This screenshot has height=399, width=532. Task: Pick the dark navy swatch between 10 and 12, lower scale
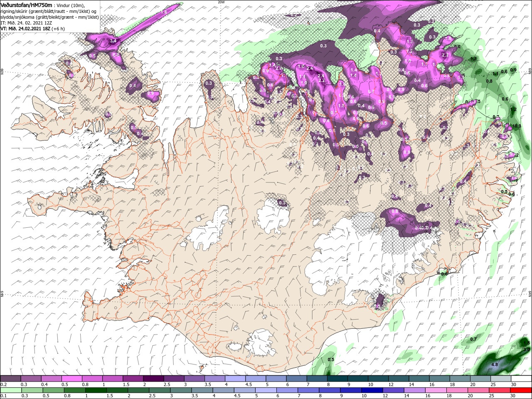pyautogui.click(x=372, y=390)
